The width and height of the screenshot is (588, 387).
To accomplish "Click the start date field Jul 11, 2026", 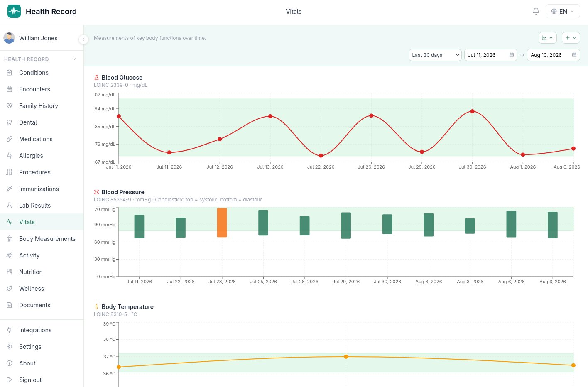I will 490,55.
